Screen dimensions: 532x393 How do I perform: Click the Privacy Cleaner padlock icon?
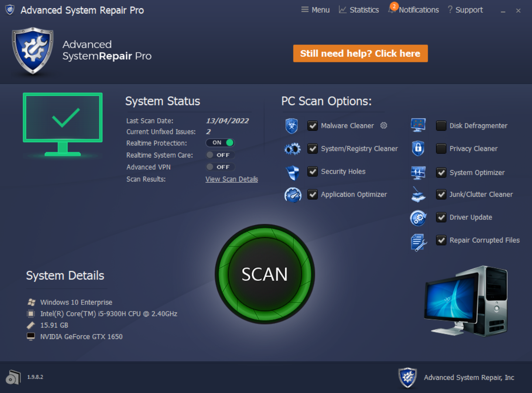[418, 148]
